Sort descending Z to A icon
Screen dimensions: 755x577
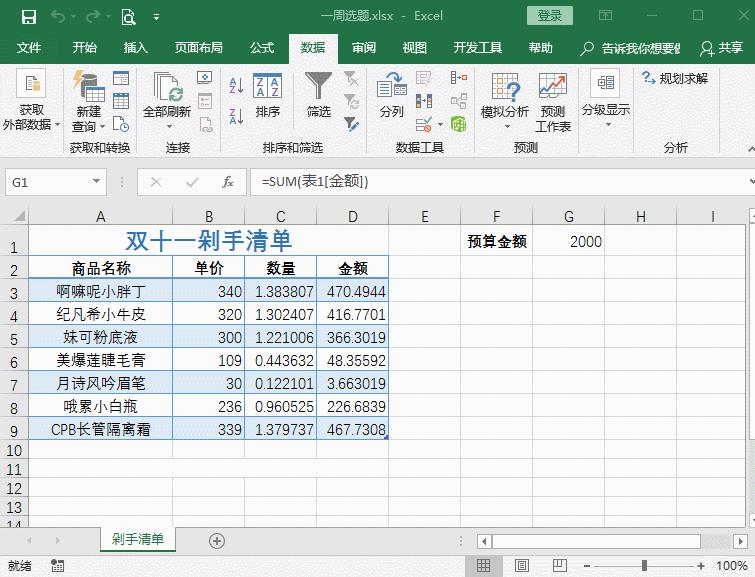coord(236,116)
